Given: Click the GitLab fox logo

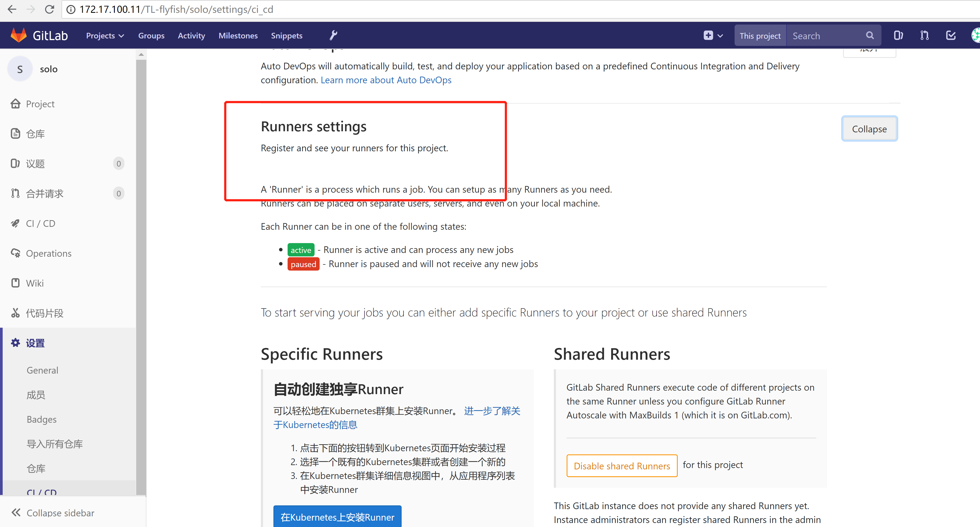Looking at the screenshot, I should coord(18,35).
